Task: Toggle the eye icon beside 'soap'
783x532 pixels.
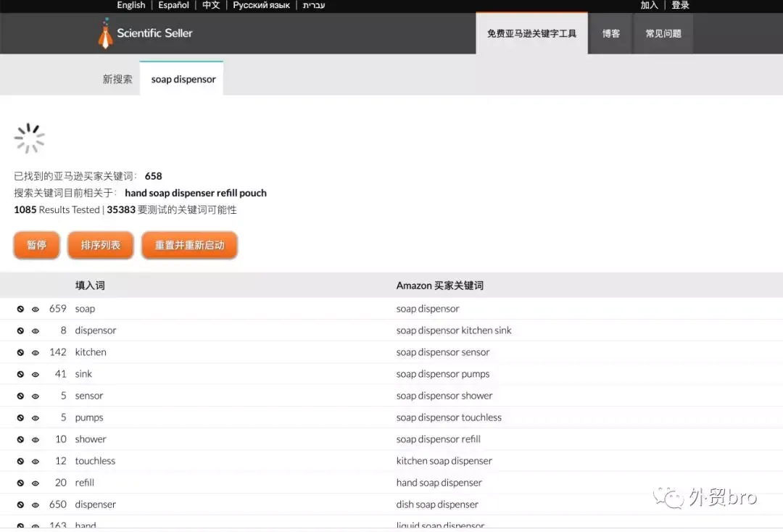Action: coord(36,309)
